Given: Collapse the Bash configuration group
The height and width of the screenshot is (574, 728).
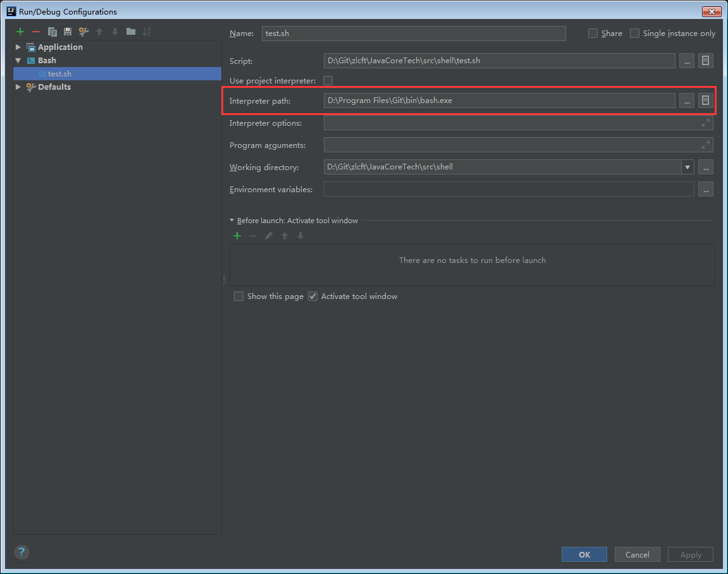Looking at the screenshot, I should (17, 60).
